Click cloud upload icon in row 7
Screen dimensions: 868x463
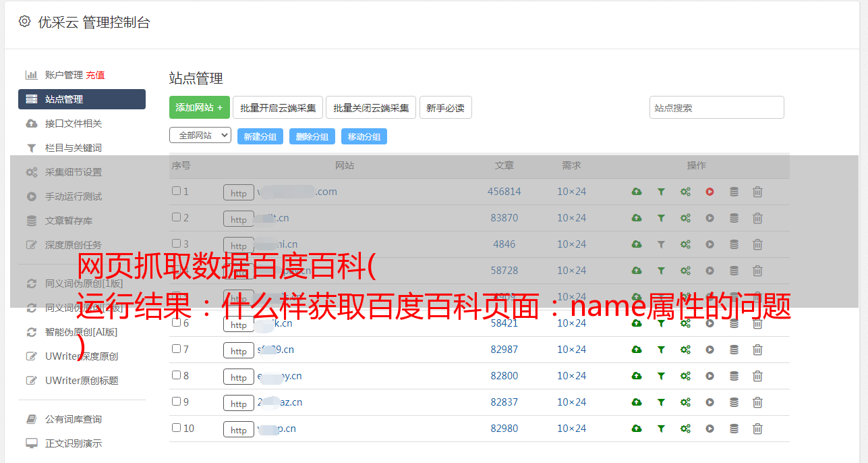pyautogui.click(x=636, y=350)
